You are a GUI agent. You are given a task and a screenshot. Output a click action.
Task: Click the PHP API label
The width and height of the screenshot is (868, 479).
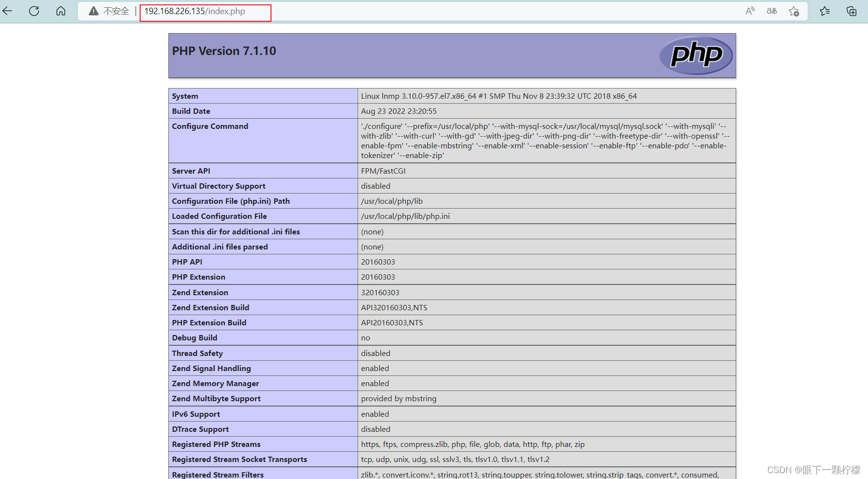(187, 262)
